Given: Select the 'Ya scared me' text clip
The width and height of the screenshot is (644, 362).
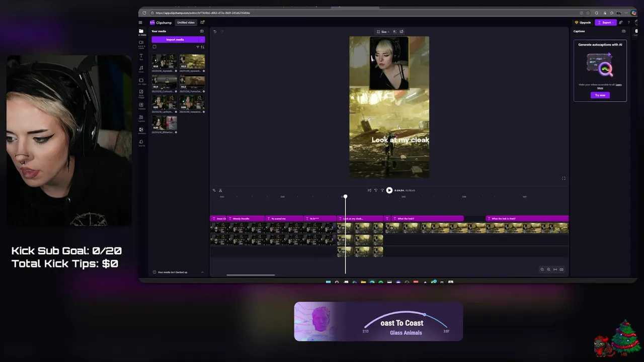Looking at the screenshot, I should (x=285, y=219).
